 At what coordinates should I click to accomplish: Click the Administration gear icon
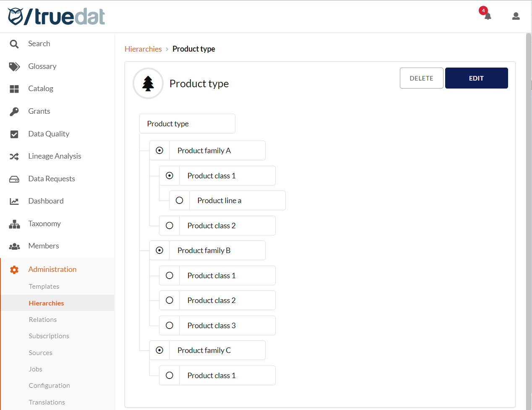(x=14, y=270)
